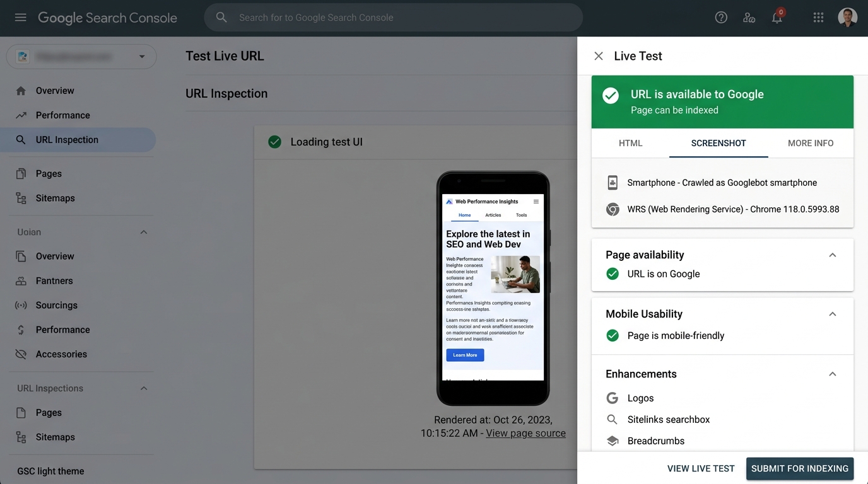
Task: Click the Sitelinks searchbox magnifier icon
Action: click(612, 420)
